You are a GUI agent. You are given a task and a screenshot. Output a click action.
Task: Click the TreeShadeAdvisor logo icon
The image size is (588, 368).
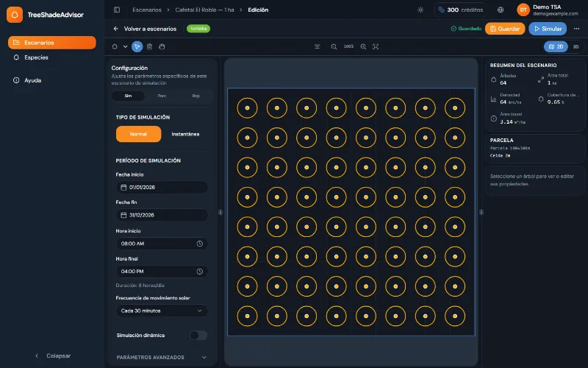click(x=15, y=15)
